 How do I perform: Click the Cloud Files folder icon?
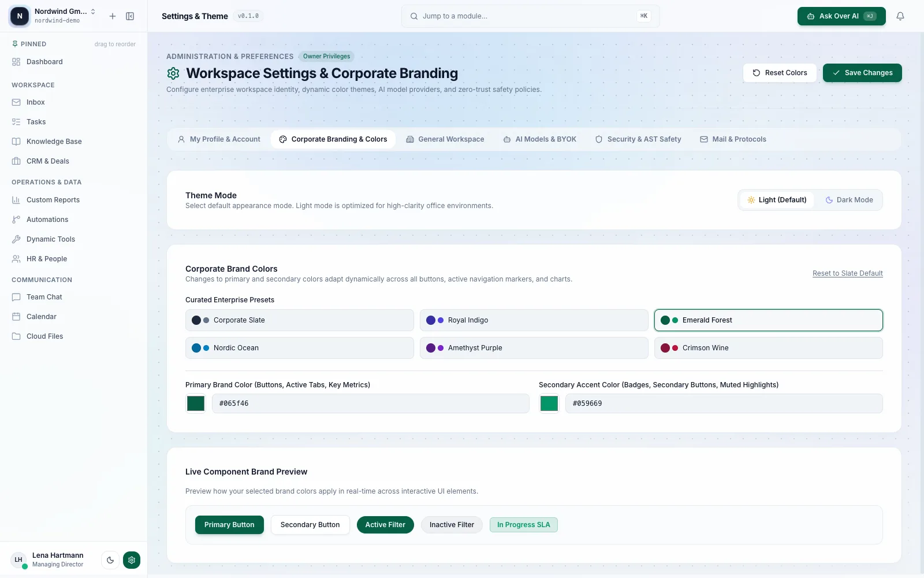[16, 336]
